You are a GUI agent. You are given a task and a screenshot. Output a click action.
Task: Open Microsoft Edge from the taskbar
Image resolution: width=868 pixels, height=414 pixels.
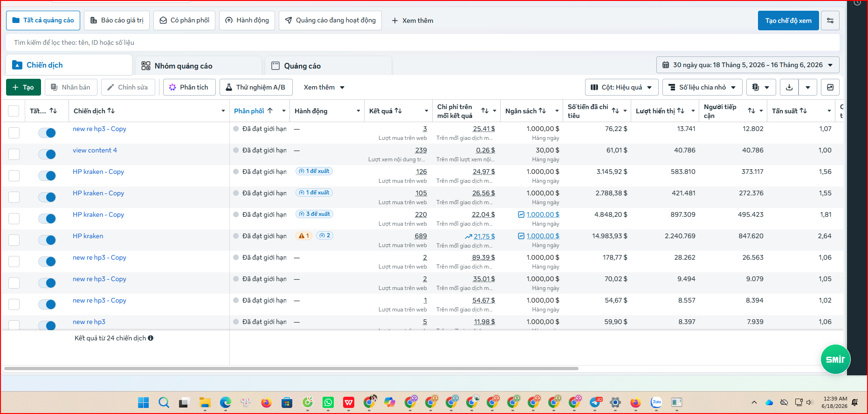(x=226, y=402)
